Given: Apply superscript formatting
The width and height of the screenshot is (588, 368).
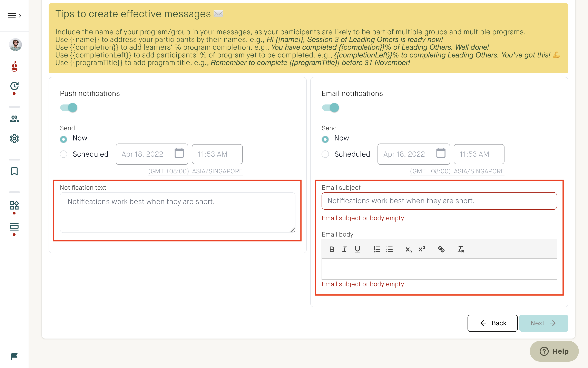Looking at the screenshot, I should pyautogui.click(x=422, y=249).
